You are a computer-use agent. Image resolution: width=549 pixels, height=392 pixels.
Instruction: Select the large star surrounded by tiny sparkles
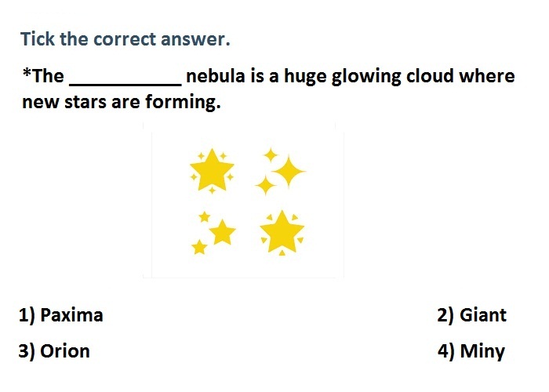pos(212,170)
